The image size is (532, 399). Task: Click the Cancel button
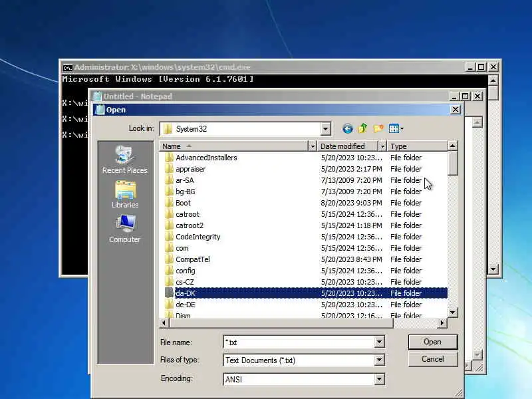point(433,359)
